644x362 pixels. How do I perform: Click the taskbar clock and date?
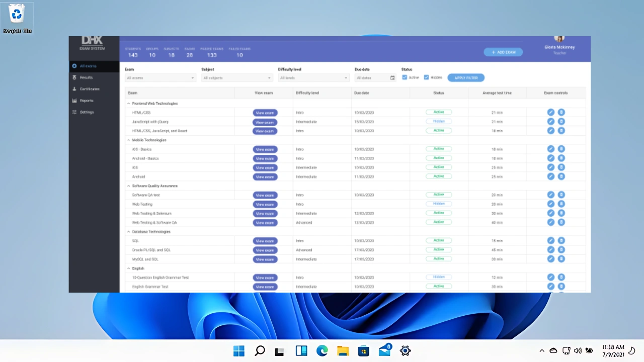tap(613, 351)
